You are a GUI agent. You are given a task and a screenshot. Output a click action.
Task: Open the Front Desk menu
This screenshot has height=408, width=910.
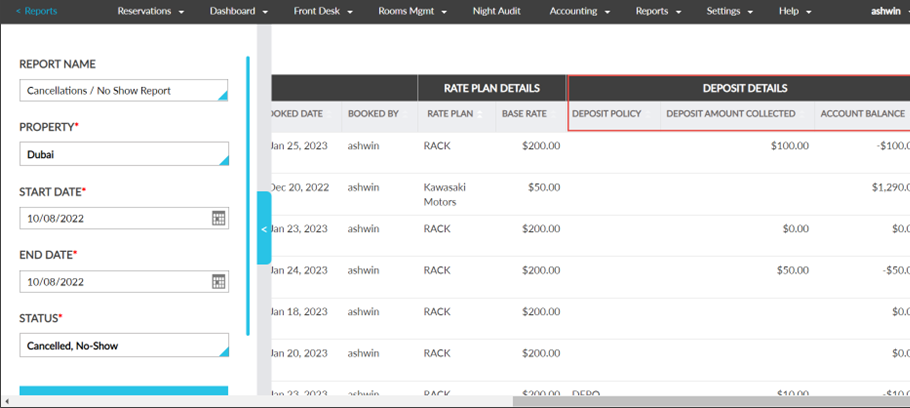(323, 11)
